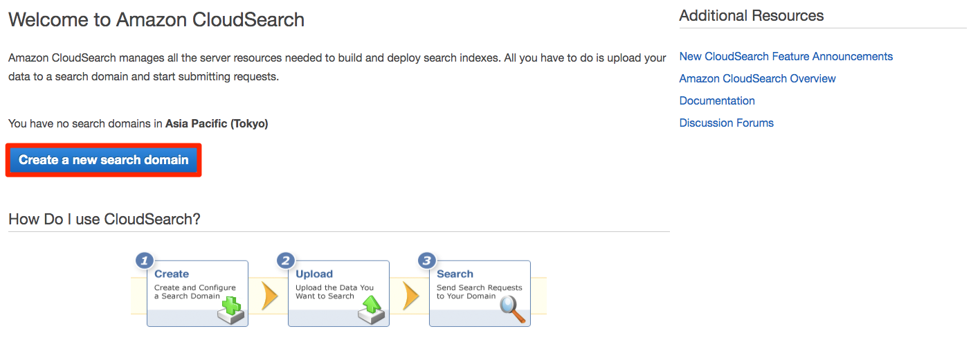Image resolution: width=980 pixels, height=347 pixels.
Task: Open the Amazon CloudSearch Overview link
Action: pos(757,78)
